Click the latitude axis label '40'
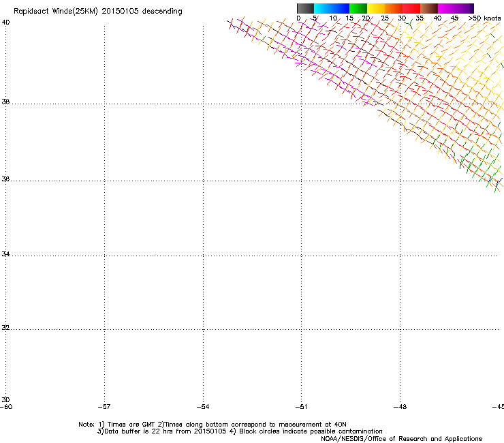Screen dimensions: 504x443 pyautogui.click(x=5, y=22)
